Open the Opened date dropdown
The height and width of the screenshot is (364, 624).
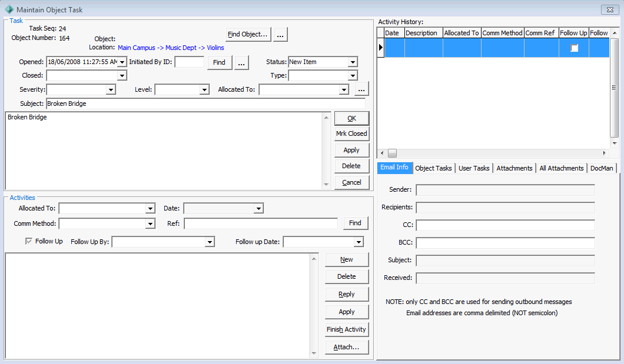tap(122, 62)
